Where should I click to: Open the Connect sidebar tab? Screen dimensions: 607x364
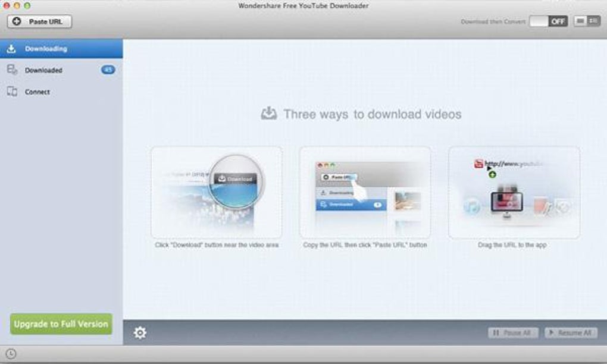click(x=61, y=92)
